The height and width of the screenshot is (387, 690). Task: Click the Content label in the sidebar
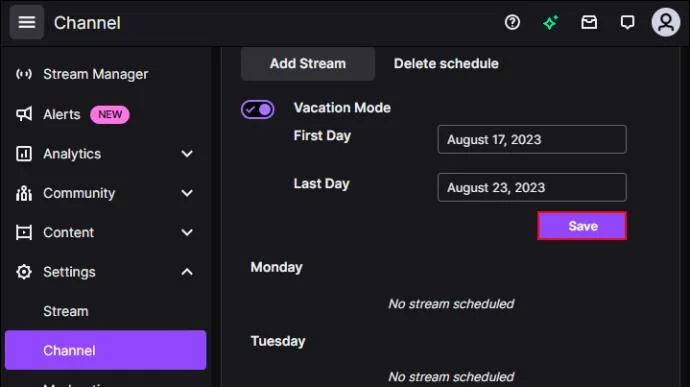click(68, 232)
